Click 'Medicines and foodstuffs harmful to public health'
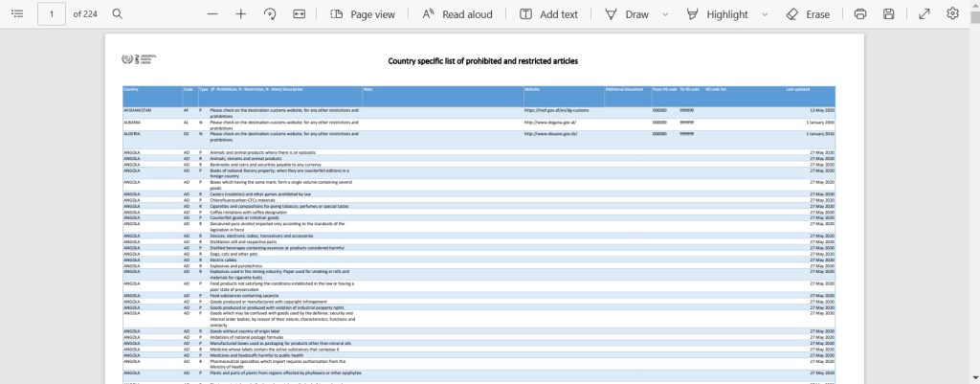Screen dimensions: 980x384 tap(256, 355)
